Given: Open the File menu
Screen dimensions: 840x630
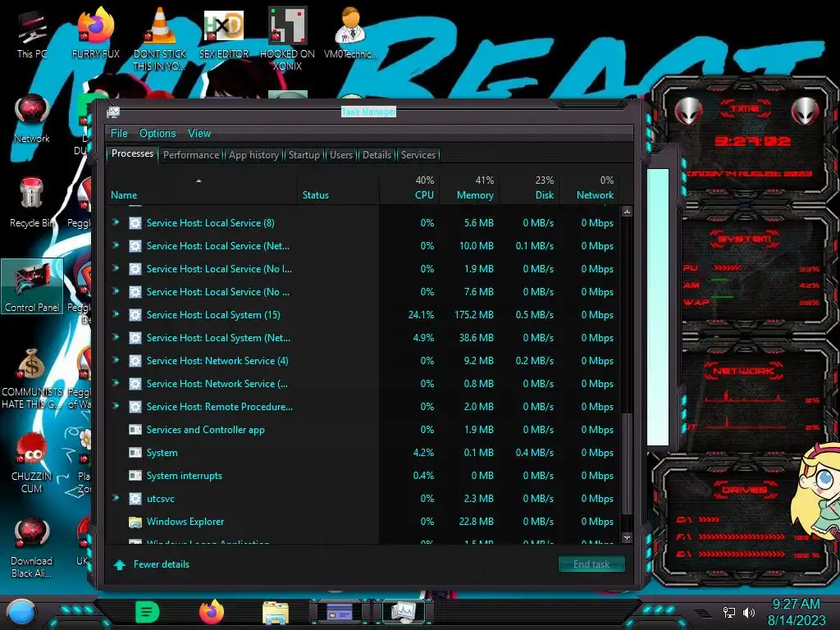Looking at the screenshot, I should click(119, 133).
